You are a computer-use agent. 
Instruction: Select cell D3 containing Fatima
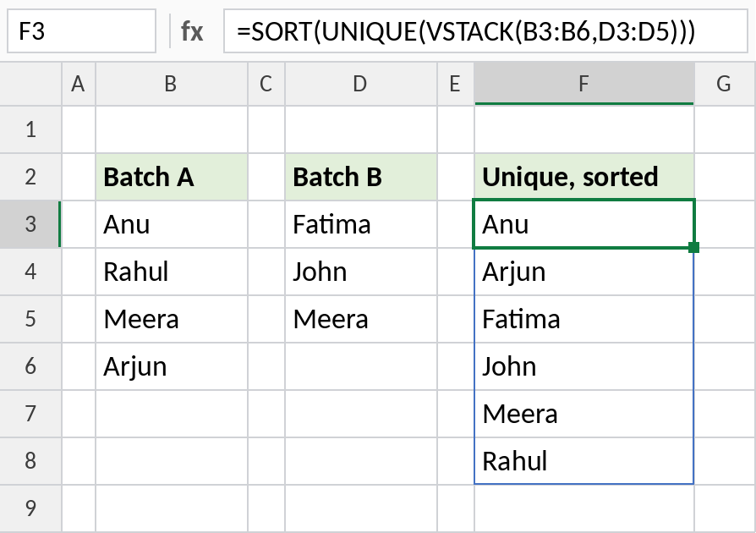(360, 224)
